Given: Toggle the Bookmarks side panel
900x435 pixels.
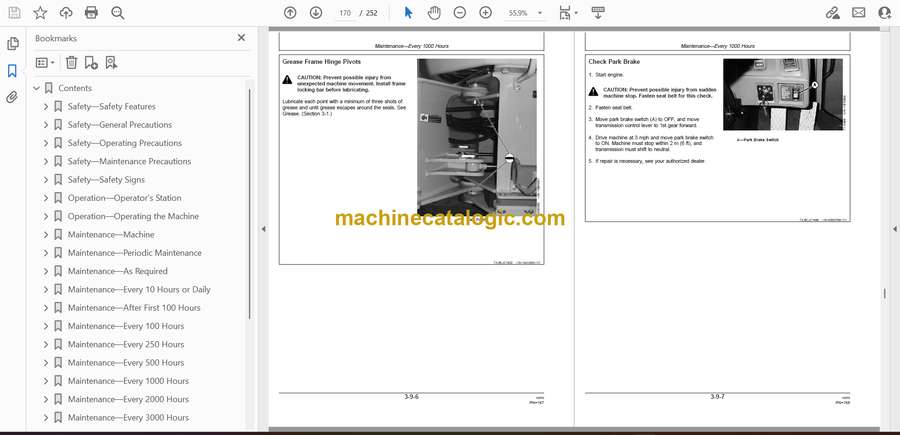Looking at the screenshot, I should [12, 71].
